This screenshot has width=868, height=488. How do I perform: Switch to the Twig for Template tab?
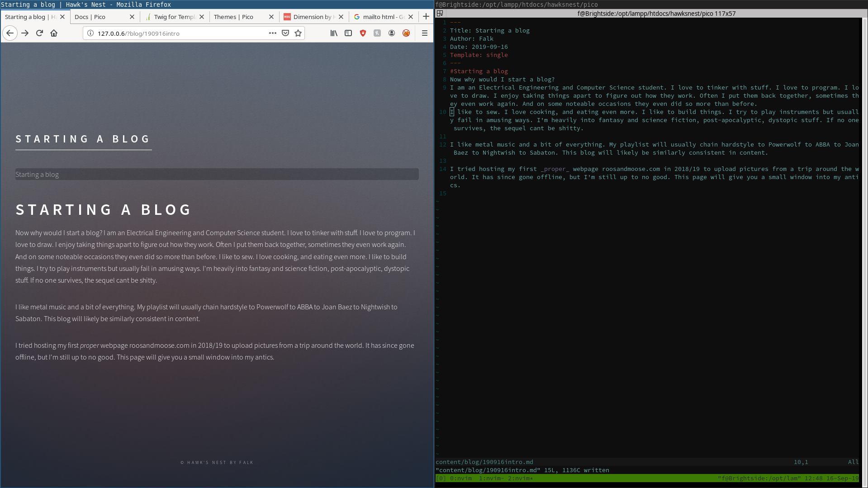tap(174, 17)
